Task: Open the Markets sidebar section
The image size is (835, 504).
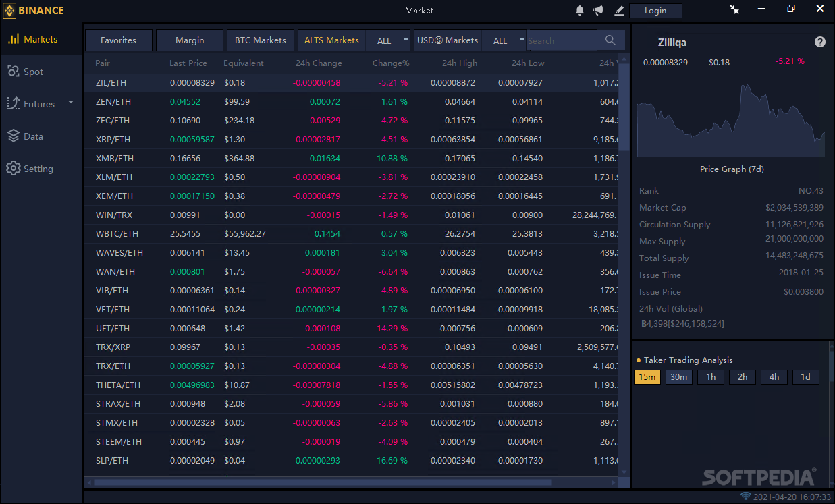Action: click(x=41, y=39)
